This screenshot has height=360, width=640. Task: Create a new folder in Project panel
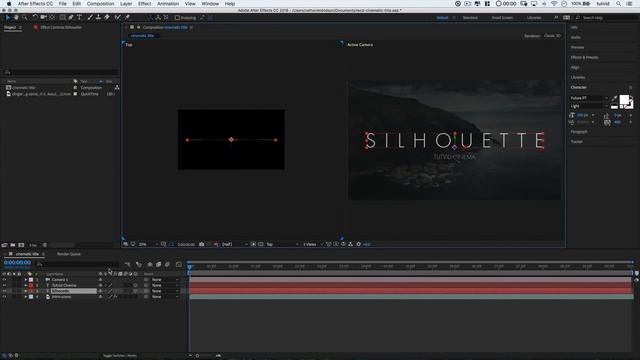[x=13, y=245]
